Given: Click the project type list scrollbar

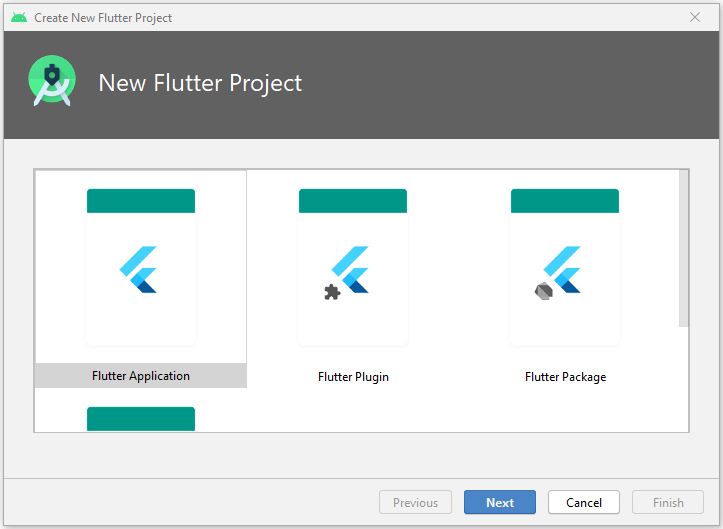Looking at the screenshot, I should pos(683,249).
